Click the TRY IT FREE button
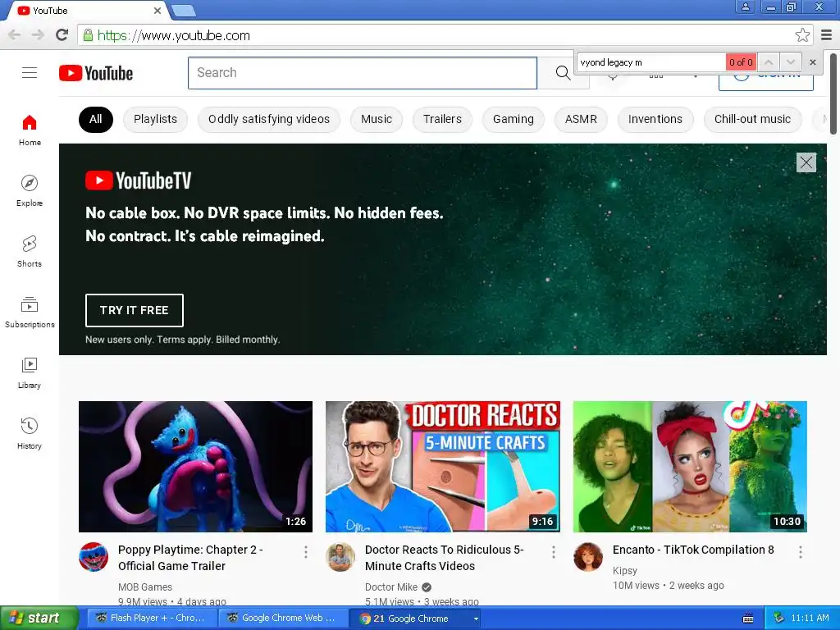Viewport: 840px width, 630px height. [x=134, y=310]
